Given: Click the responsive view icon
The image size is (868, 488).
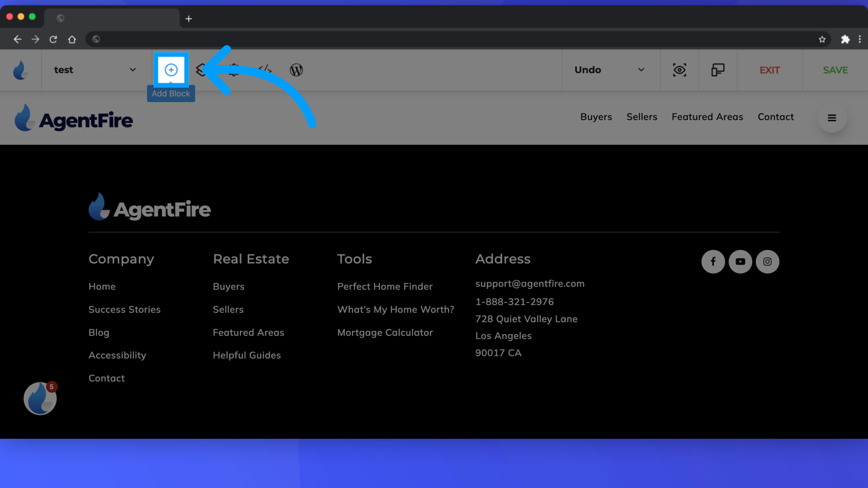Looking at the screenshot, I should (718, 70).
